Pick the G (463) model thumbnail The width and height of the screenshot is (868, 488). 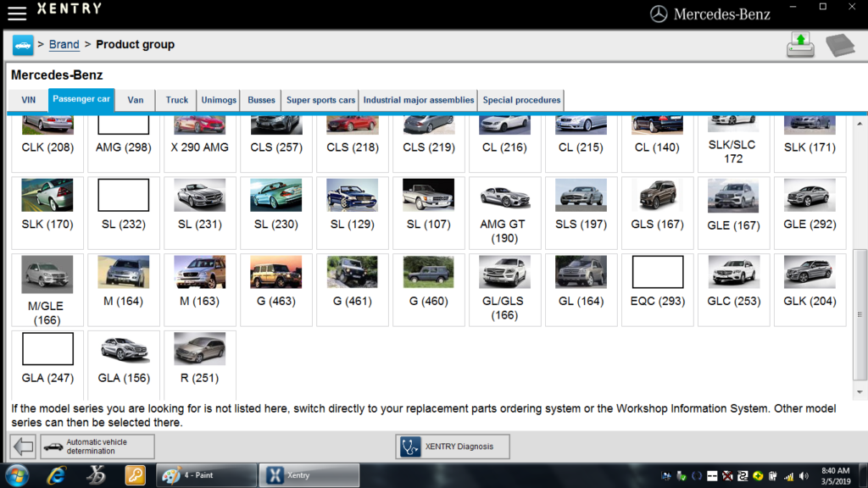point(275,272)
